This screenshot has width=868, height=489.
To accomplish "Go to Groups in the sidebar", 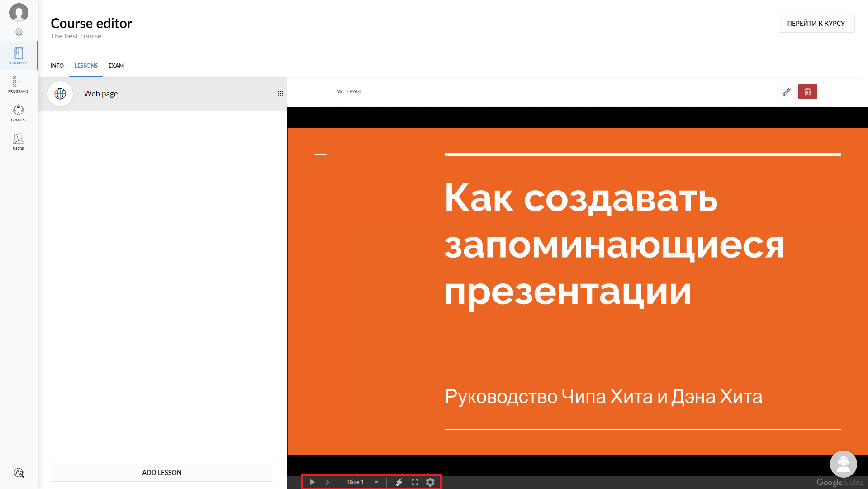I will click(19, 113).
